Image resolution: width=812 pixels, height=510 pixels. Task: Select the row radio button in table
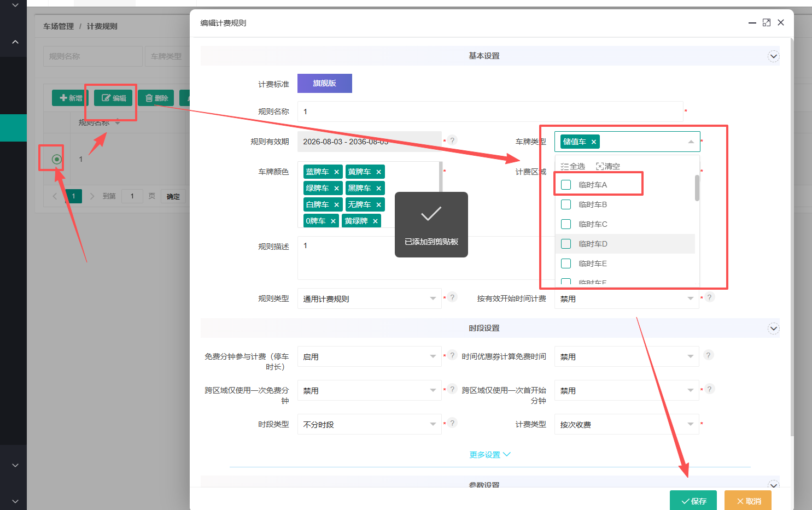(56, 159)
